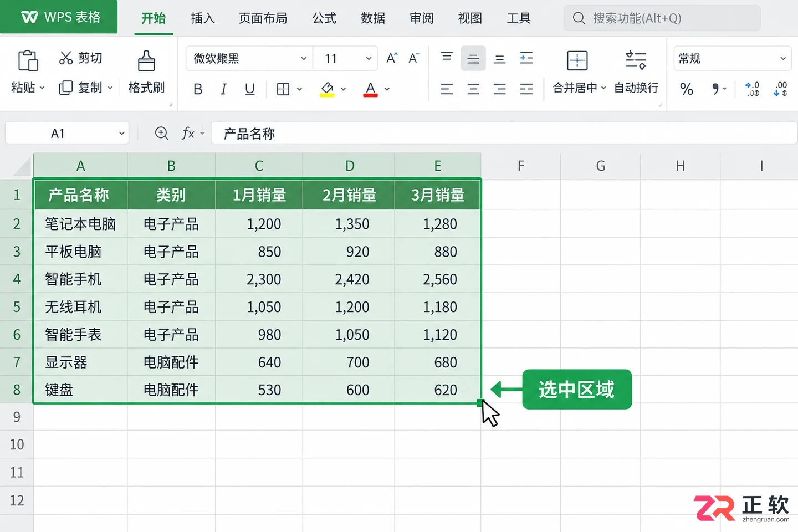This screenshot has width=798, height=532.
Task: Open the 插入 (Insert) tab
Action: [x=203, y=18]
